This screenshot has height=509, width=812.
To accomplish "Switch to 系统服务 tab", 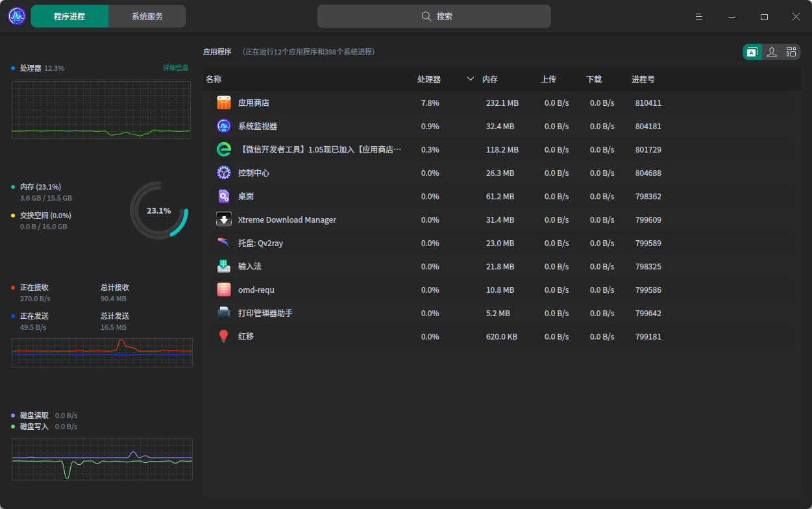I will pyautogui.click(x=147, y=16).
